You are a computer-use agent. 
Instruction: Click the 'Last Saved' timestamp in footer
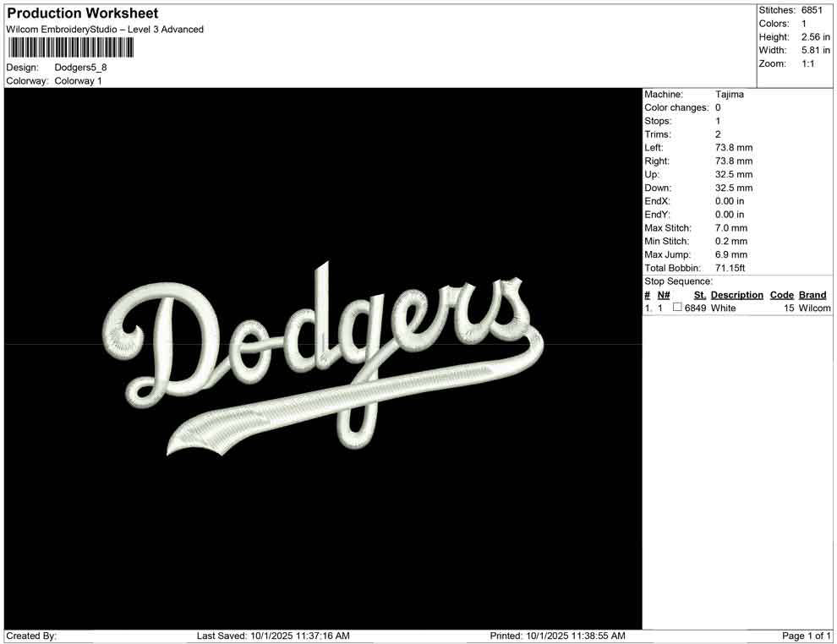273,636
